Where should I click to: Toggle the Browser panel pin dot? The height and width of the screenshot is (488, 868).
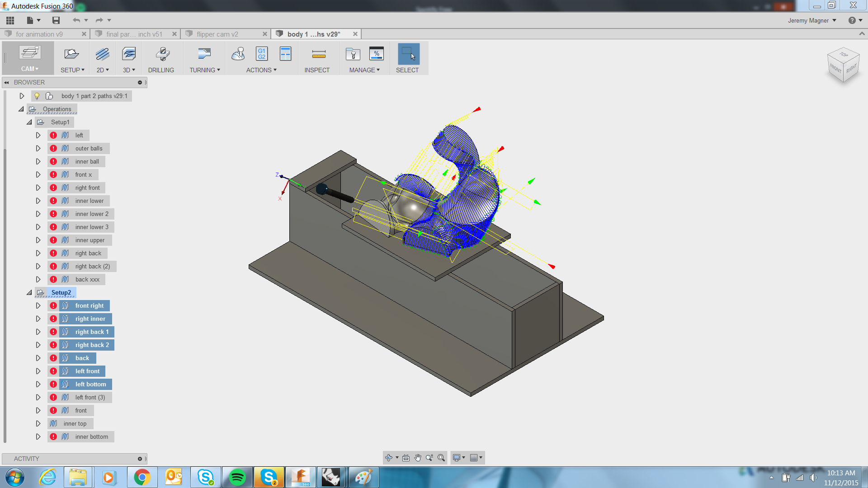[140, 82]
